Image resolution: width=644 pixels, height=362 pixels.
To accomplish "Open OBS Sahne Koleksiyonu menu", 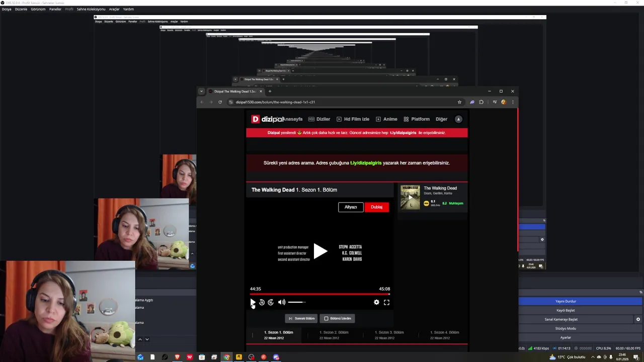I will click(x=91, y=9).
